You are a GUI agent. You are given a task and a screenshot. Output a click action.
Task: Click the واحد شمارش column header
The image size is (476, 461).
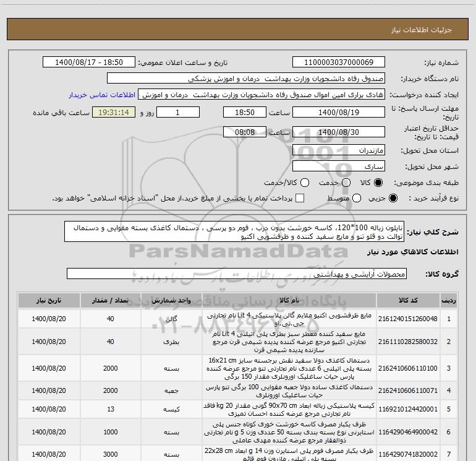tap(171, 300)
